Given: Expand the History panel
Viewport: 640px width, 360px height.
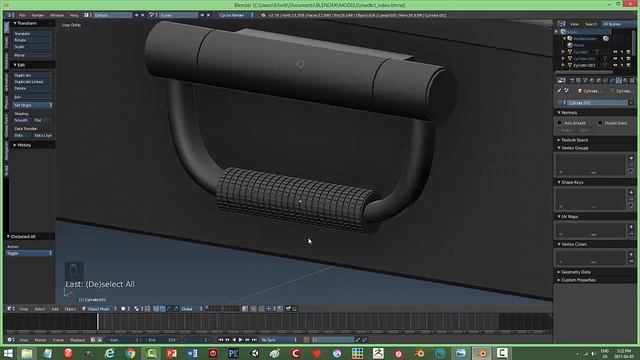Looking at the screenshot, I should click(x=24, y=145).
